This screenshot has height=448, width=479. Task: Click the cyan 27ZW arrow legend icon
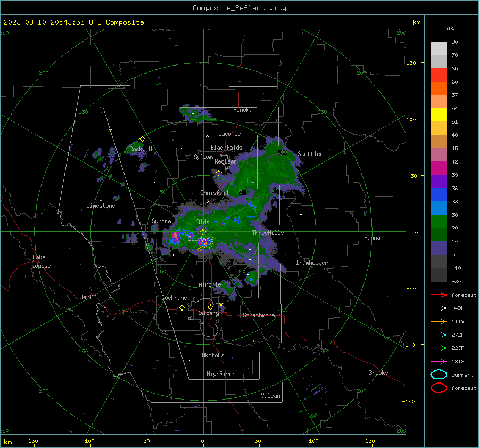coord(439,335)
